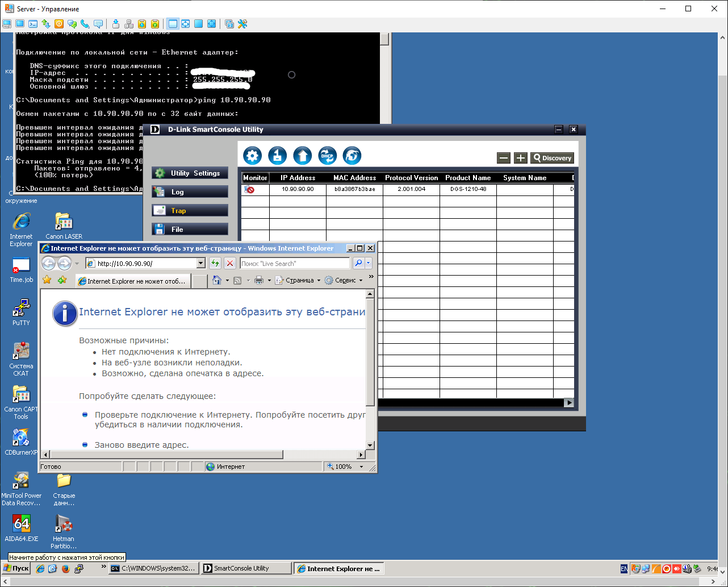Switch to Internet Explorer error page tab
Screen dimensions: 728x587
[x=134, y=281]
